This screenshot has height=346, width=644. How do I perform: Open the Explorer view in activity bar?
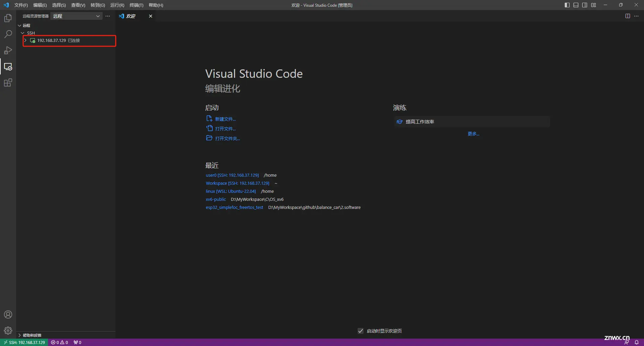pos(8,18)
